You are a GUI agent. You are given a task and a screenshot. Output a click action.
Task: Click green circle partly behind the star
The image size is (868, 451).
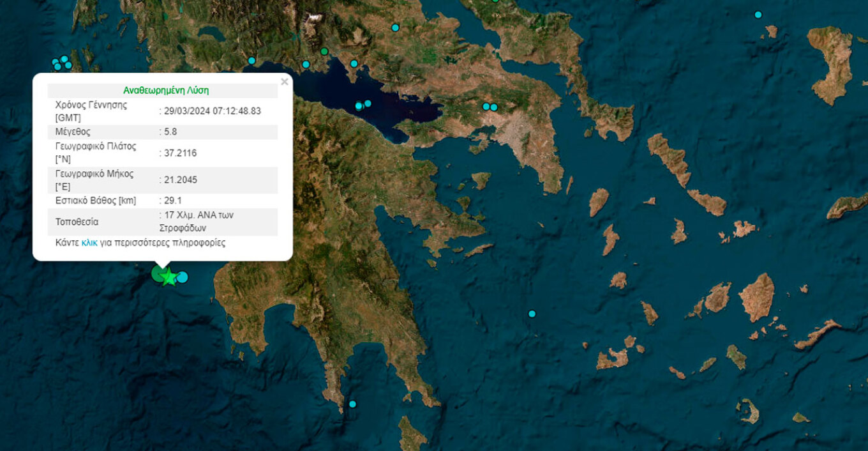click(x=157, y=273)
